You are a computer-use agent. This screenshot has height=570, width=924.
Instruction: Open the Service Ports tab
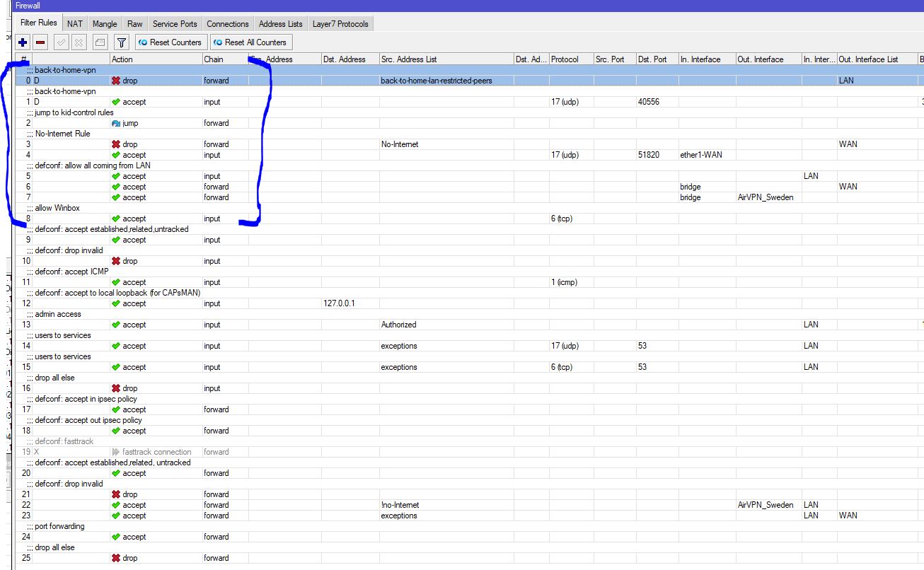[175, 24]
